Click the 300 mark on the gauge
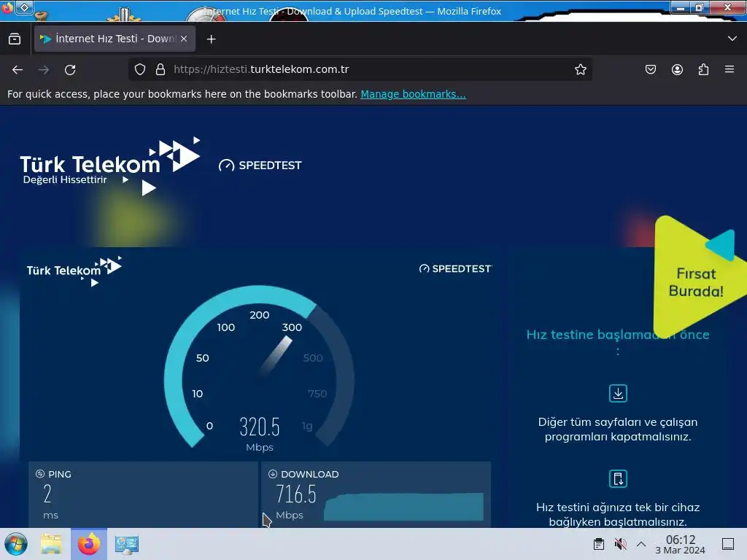Image resolution: width=747 pixels, height=560 pixels. [292, 327]
